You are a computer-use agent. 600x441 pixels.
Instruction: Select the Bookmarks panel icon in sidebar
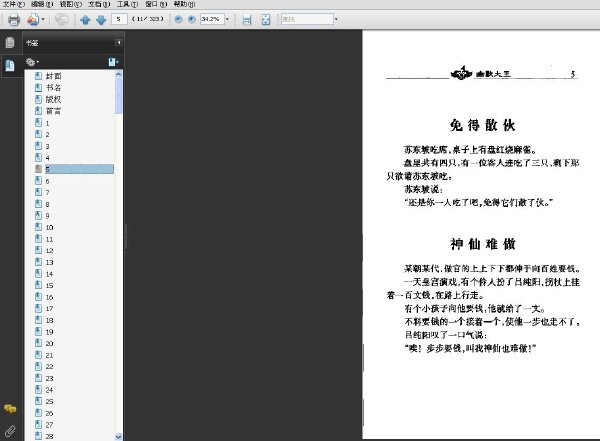tap(10, 65)
